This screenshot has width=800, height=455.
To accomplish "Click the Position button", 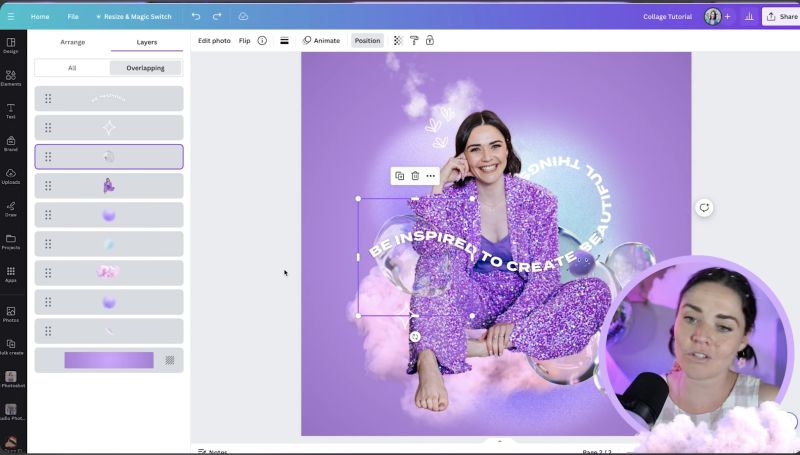I will (x=367, y=40).
